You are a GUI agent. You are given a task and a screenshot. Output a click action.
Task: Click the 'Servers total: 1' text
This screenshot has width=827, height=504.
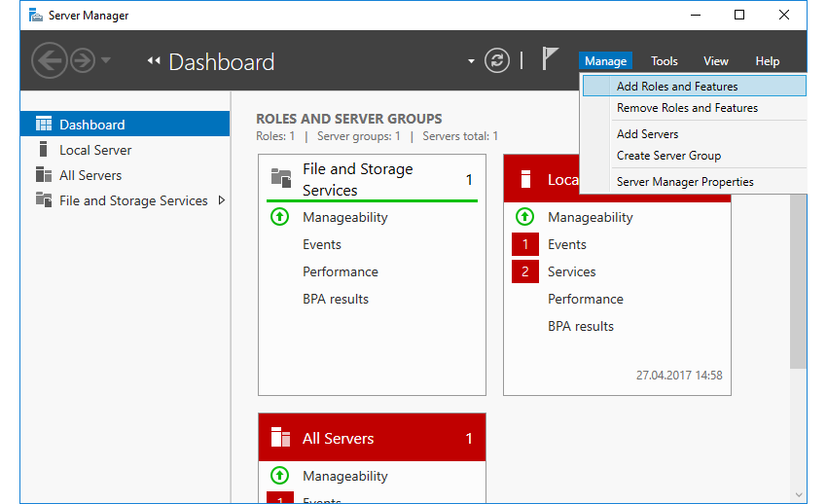tap(460, 136)
